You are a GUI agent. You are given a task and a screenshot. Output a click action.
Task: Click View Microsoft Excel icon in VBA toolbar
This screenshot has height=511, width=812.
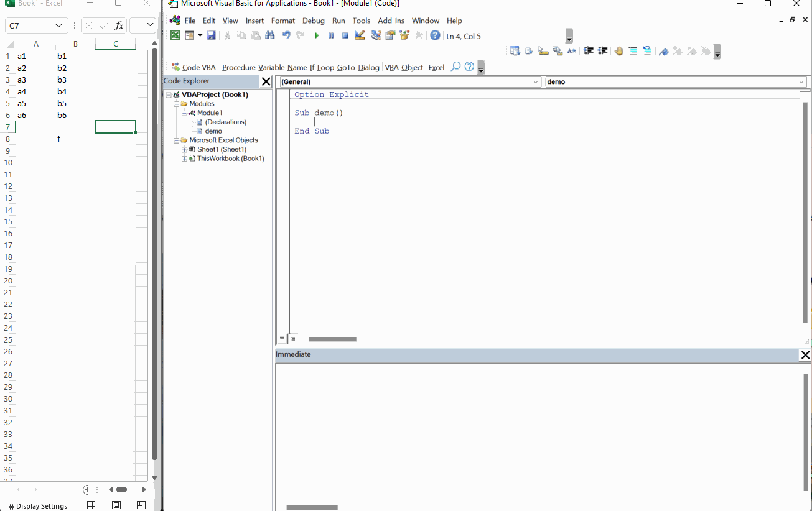click(x=175, y=35)
